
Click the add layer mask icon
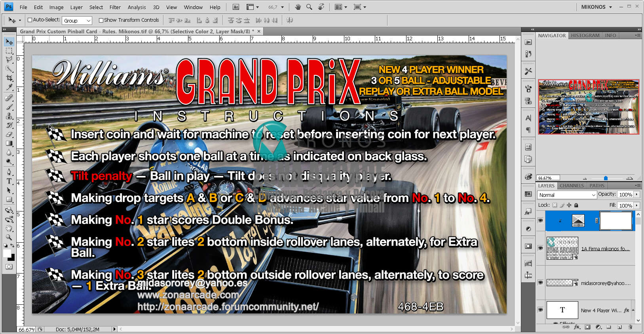pos(587,327)
